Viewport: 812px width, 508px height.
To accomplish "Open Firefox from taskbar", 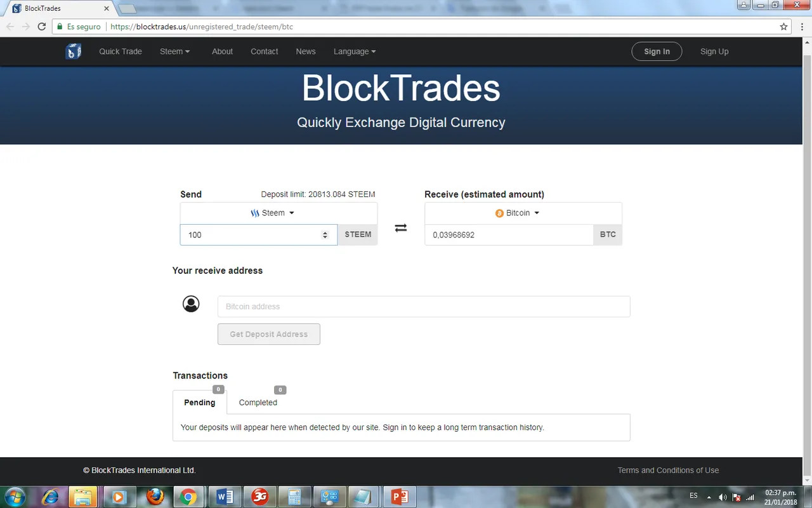I will point(155,497).
